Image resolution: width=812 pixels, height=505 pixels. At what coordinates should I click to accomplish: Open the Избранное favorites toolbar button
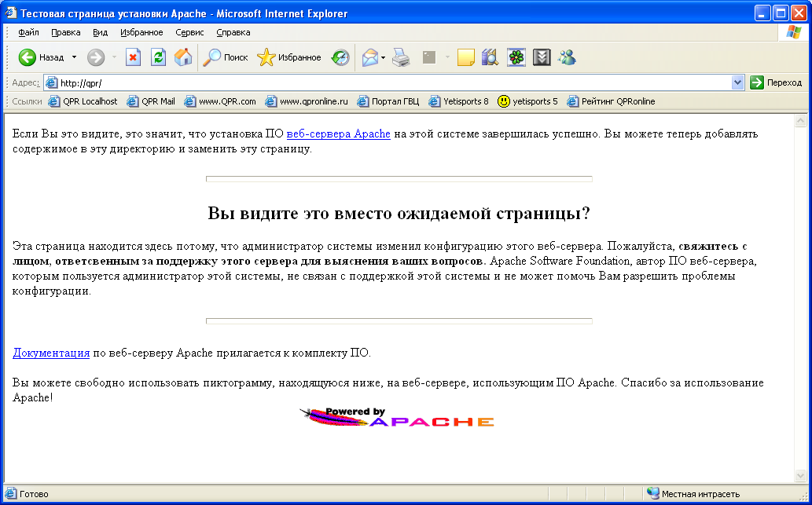point(289,57)
